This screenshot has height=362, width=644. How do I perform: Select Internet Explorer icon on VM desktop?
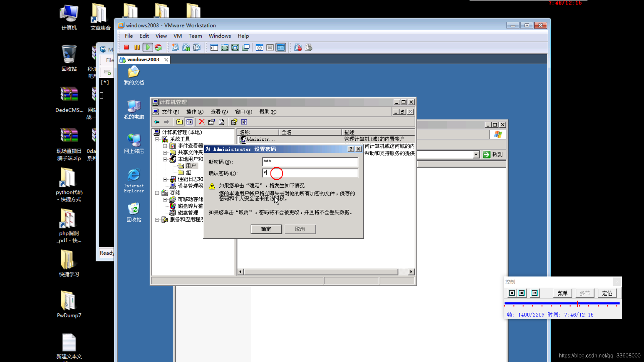click(x=134, y=181)
